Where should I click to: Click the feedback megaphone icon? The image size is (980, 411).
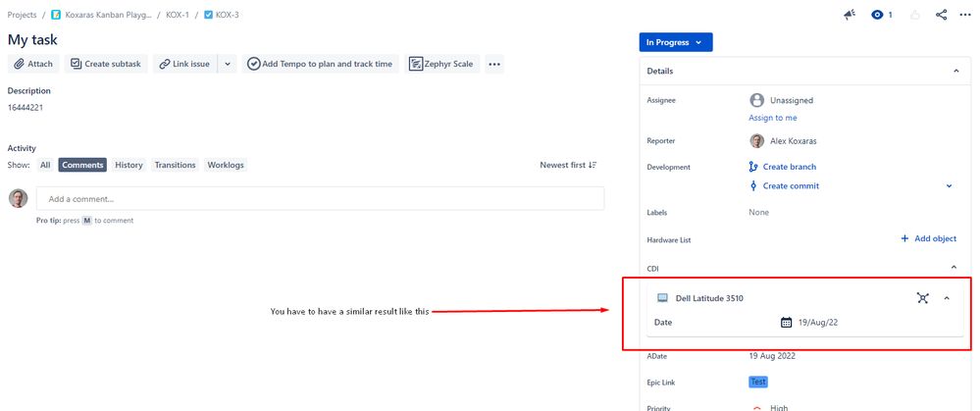coord(849,15)
